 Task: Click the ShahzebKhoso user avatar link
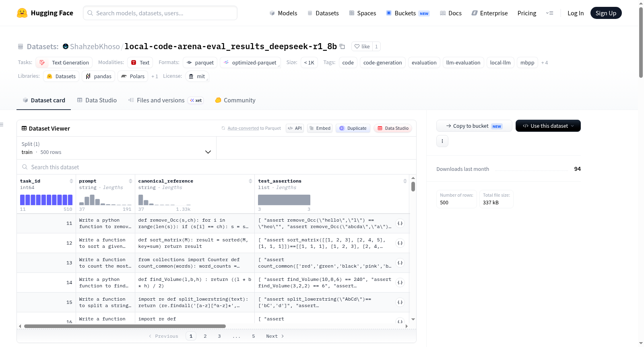pyautogui.click(x=66, y=46)
